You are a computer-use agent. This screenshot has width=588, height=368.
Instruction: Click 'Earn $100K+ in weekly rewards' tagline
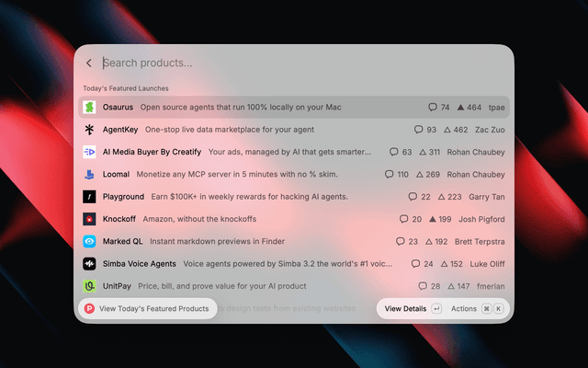pyautogui.click(x=249, y=197)
